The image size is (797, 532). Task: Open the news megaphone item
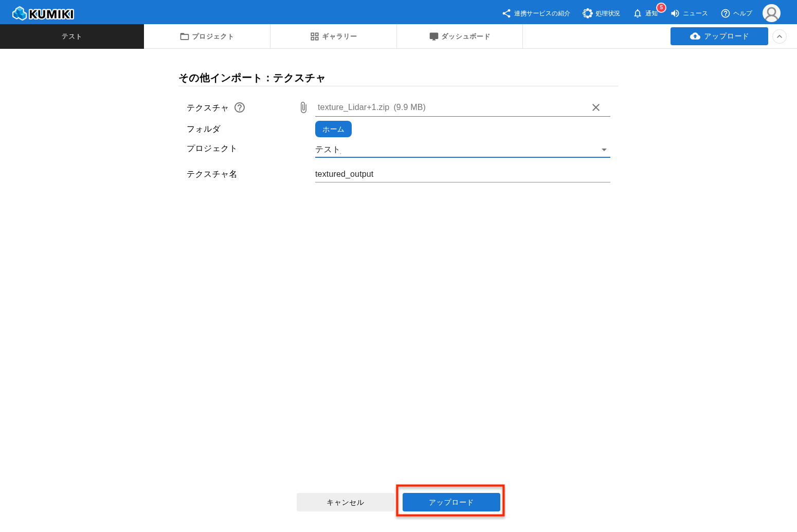(689, 13)
